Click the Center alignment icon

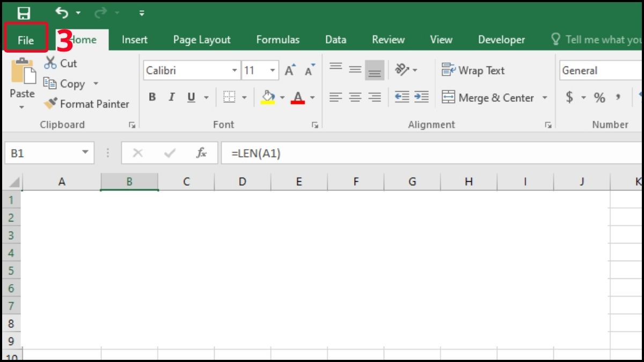click(355, 97)
